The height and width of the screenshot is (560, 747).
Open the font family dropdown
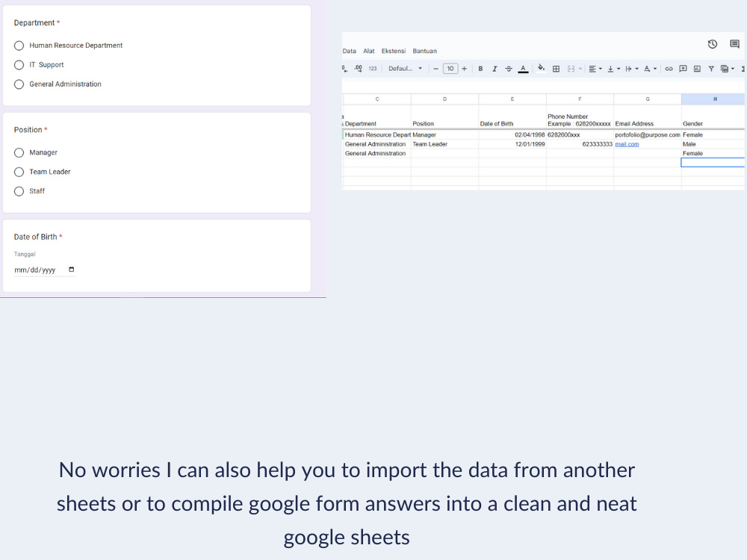[405, 69]
